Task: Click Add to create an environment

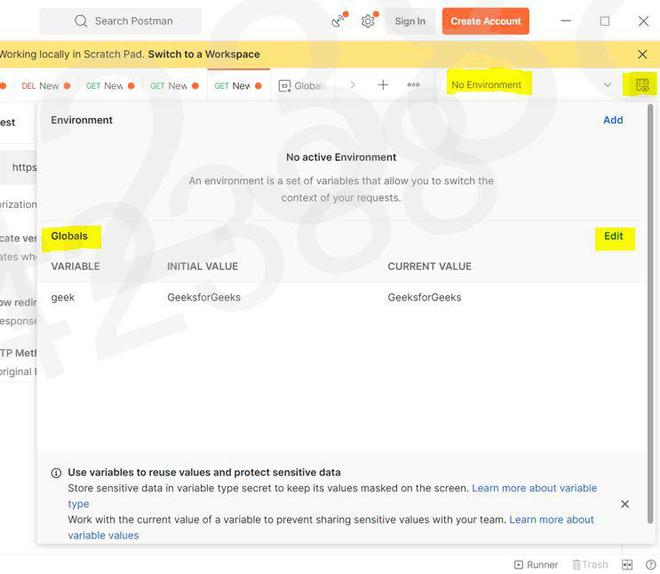Action: pyautogui.click(x=613, y=120)
